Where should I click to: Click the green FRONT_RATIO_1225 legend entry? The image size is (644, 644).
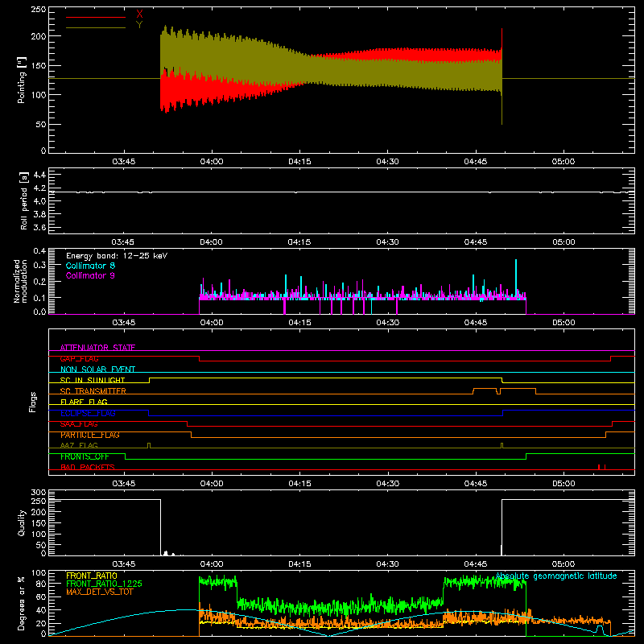(x=105, y=584)
